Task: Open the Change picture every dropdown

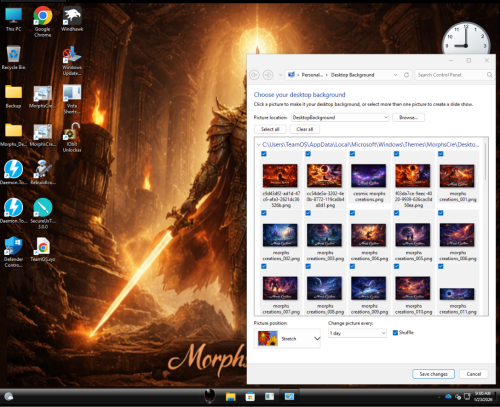Action: coord(357,333)
